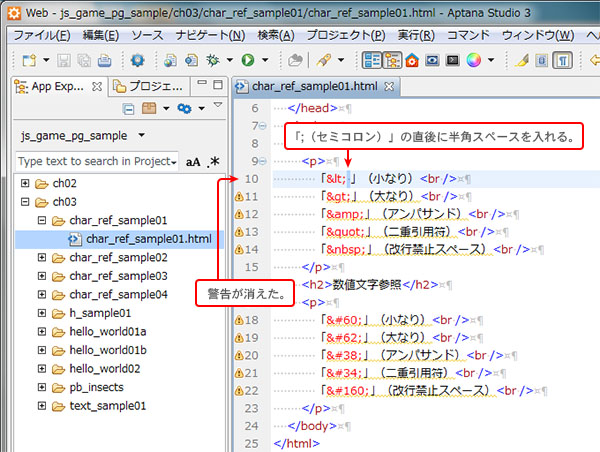Viewport: 600px width, 452px height.
Task: Open the explorer view menu triangle
Action: point(218,104)
